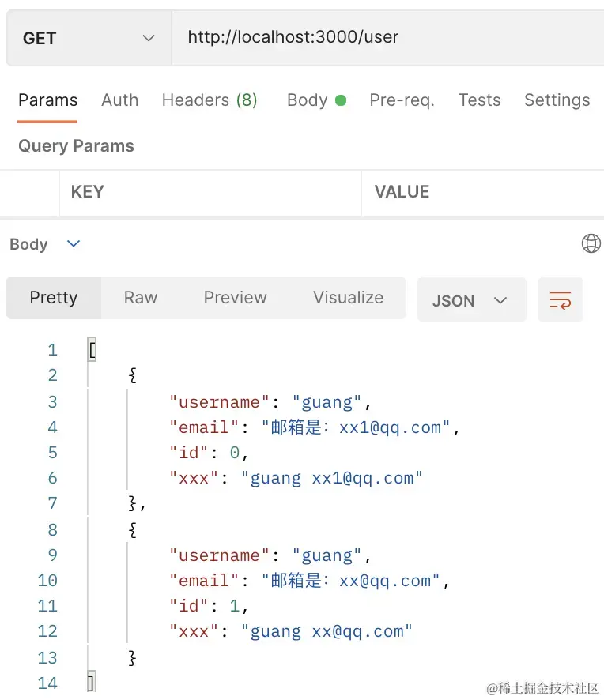Open the Tests tab
Screen dimensions: 604x700
click(479, 100)
